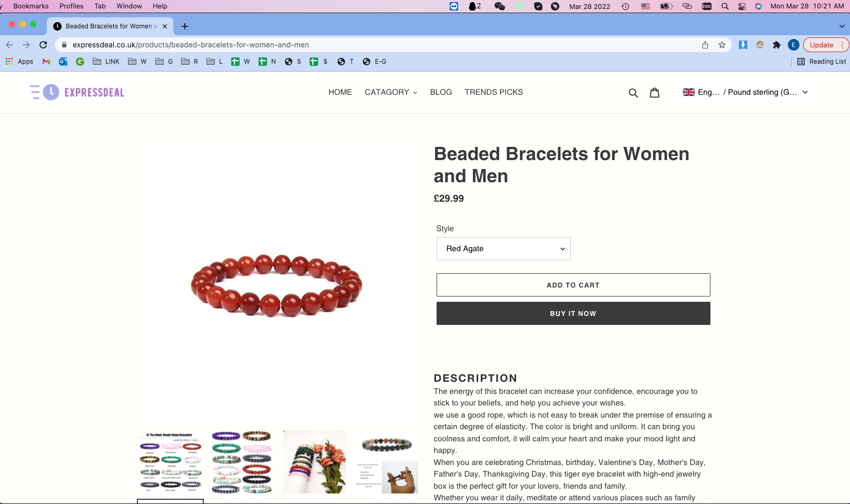Viewport: 850px width, 504px height.
Task: Click the ADD TO CART button
Action: [573, 285]
